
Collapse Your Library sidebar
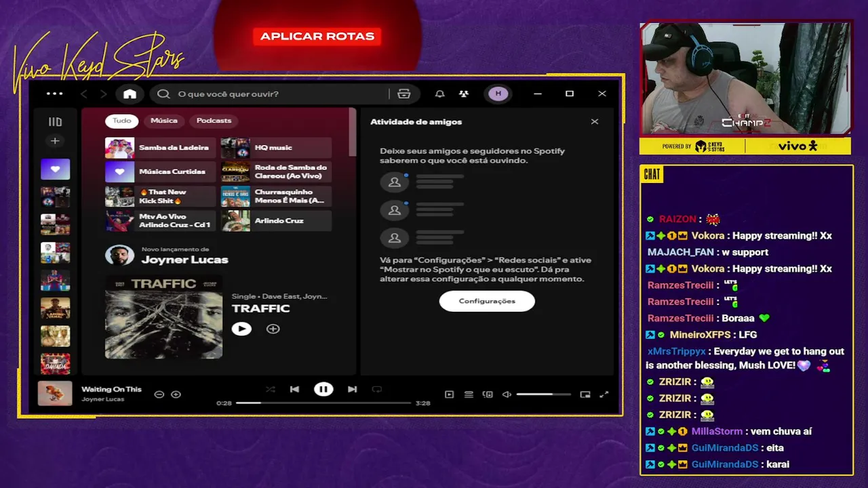pyautogui.click(x=55, y=122)
